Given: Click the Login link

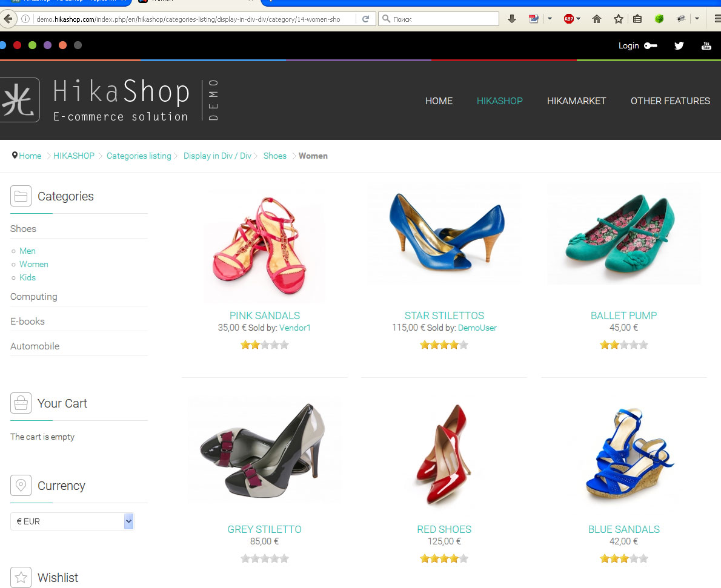Looking at the screenshot, I should (628, 45).
